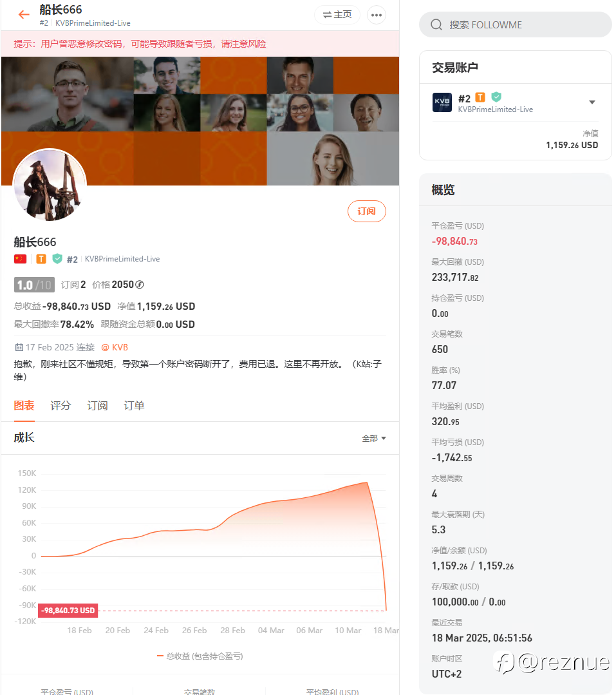Click 跟随资金总额 0.00 USD value

(x=175, y=325)
